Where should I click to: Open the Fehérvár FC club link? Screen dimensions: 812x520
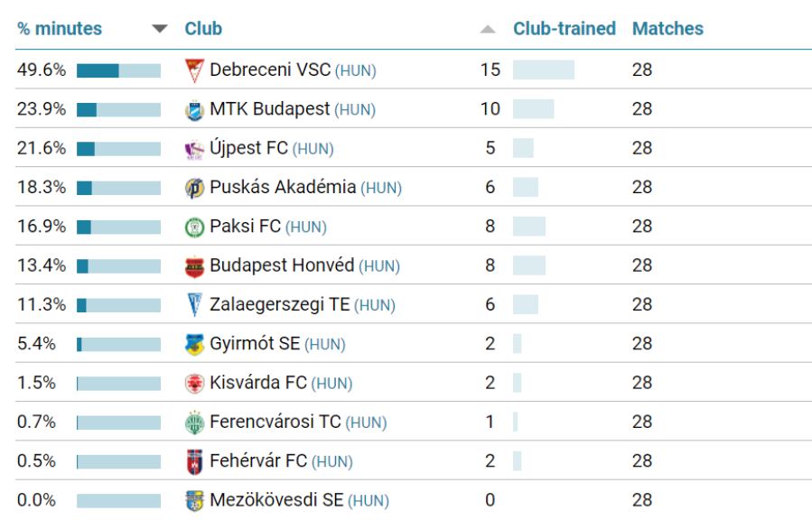point(258,461)
